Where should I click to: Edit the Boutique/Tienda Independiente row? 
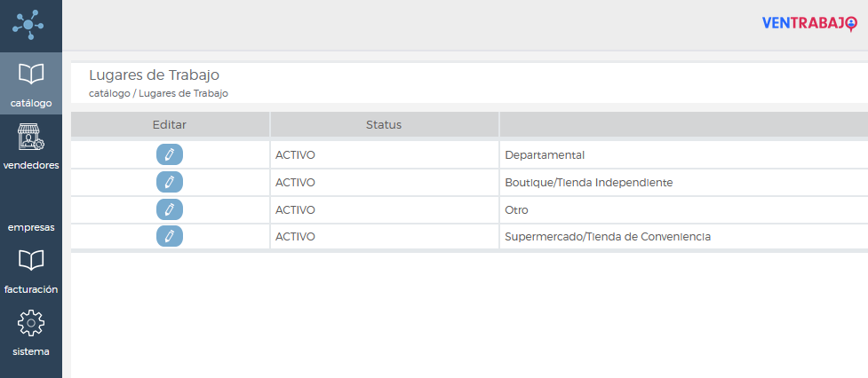(170, 182)
